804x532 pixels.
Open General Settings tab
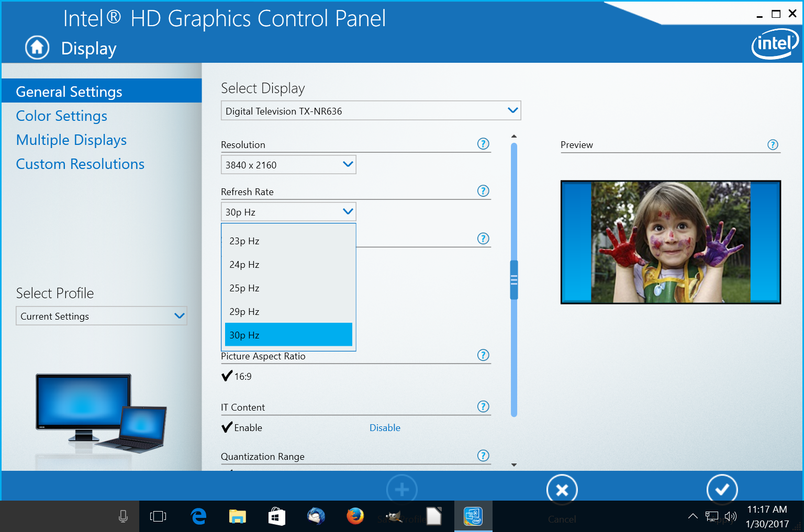click(102, 91)
